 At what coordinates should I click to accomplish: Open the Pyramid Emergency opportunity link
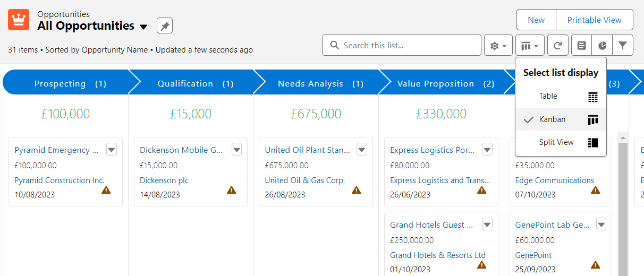click(x=56, y=150)
